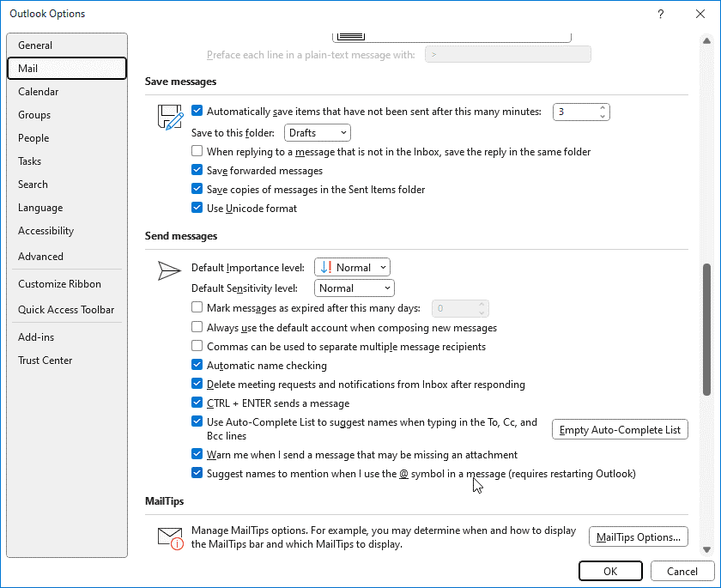Click the minutes spinner up arrow
This screenshot has width=721, height=588.
(603, 107)
